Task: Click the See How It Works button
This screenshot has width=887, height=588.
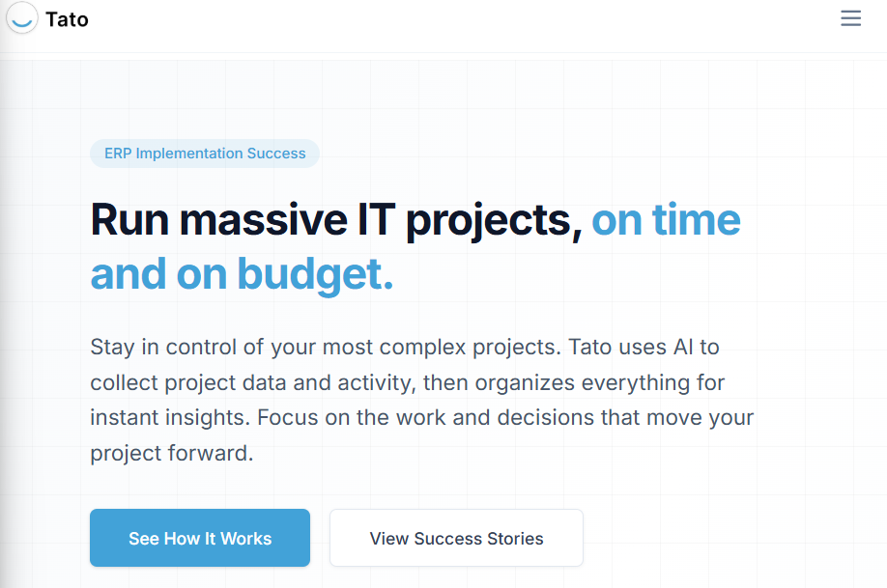Action: 199,538
